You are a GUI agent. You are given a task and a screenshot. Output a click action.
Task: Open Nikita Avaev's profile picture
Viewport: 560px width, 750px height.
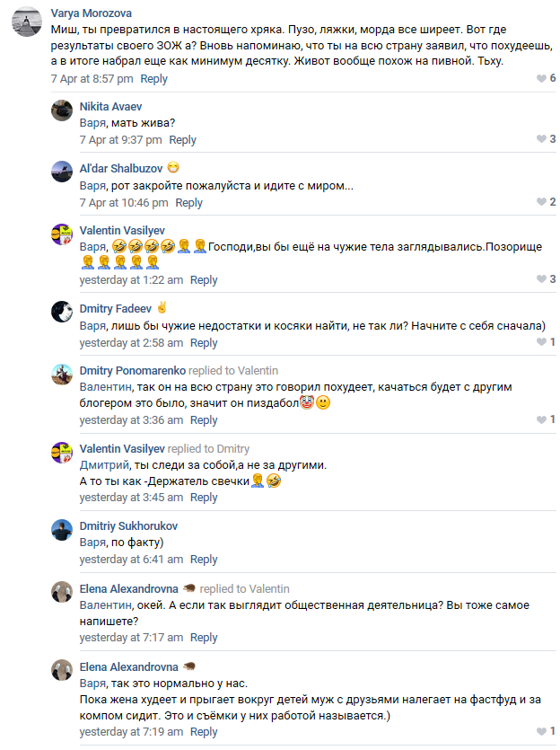point(62,110)
